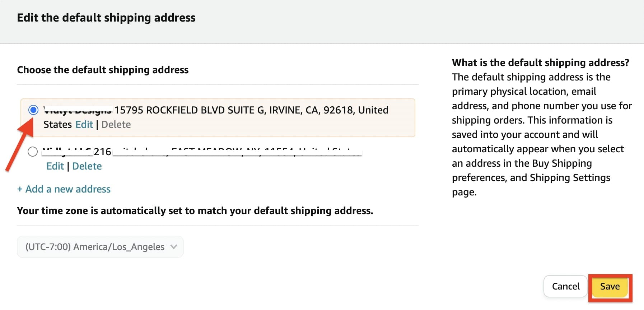Change the UTC-7:00 time zone setting
The height and width of the screenshot is (310, 644).
(100, 247)
